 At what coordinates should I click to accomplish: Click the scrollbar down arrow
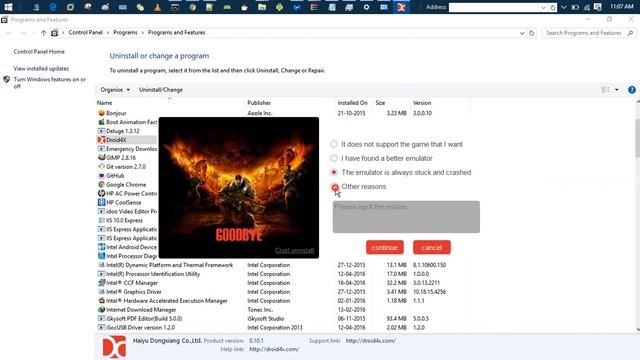638,329
